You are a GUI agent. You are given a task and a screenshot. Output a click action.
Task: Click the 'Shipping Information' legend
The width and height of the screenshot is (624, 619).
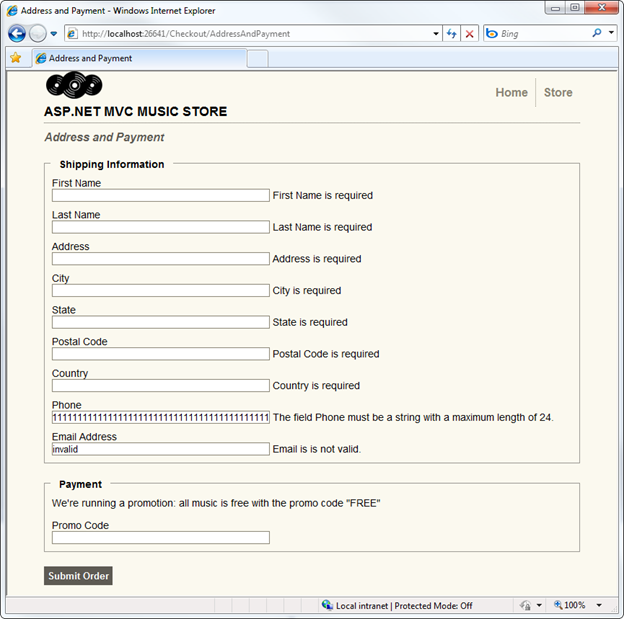[112, 164]
